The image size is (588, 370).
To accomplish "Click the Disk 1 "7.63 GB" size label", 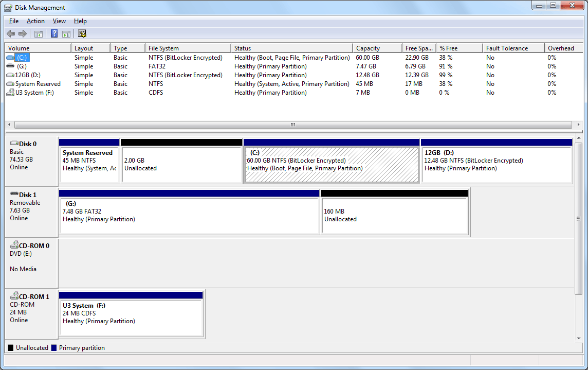I will pyautogui.click(x=20, y=210).
